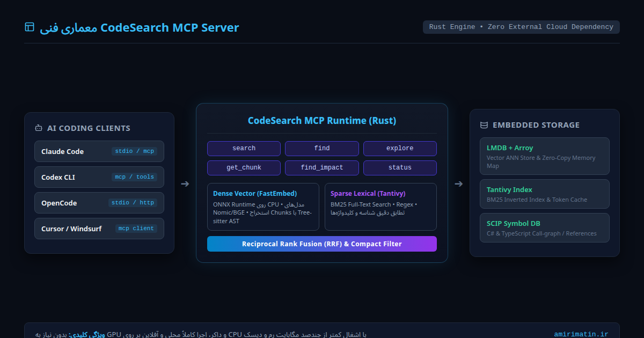Image resolution: width=644 pixels, height=338 pixels.
Task: Click the database icon beside Embedded Storage
Action: click(484, 125)
